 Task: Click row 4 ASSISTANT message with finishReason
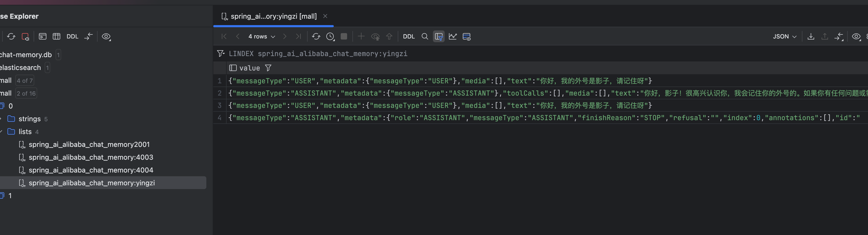[547, 118]
